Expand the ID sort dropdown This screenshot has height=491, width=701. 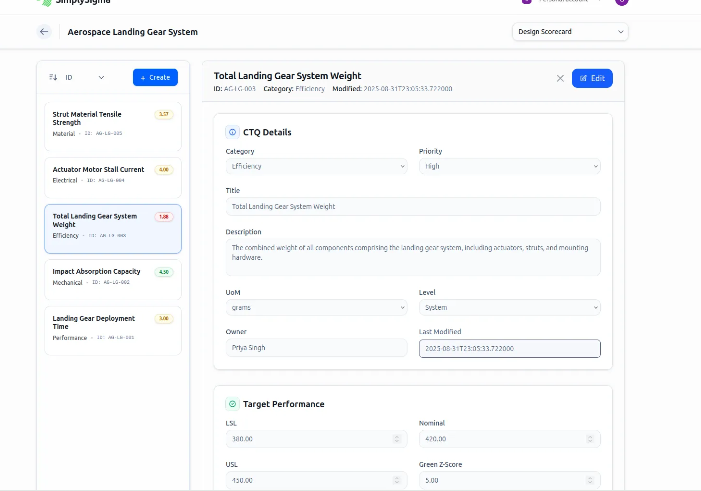click(x=84, y=77)
